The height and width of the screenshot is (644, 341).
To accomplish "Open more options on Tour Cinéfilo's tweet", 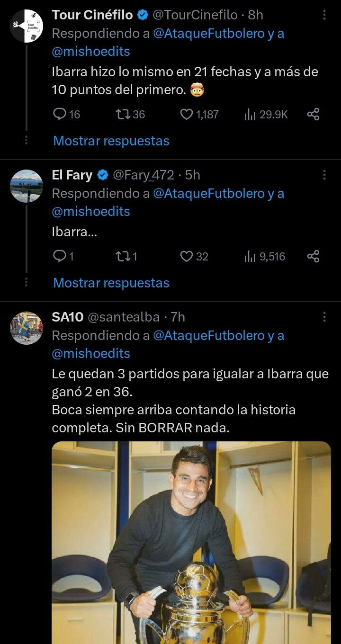I will (324, 15).
